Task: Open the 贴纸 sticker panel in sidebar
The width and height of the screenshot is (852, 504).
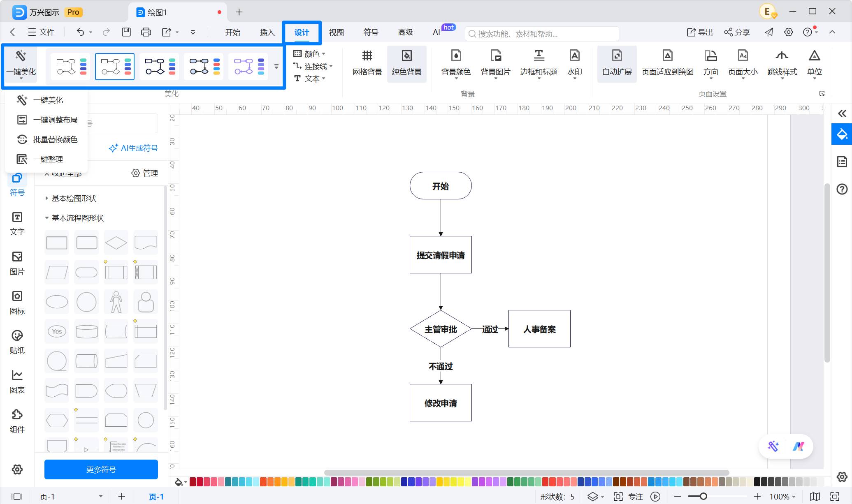Action: tap(17, 342)
